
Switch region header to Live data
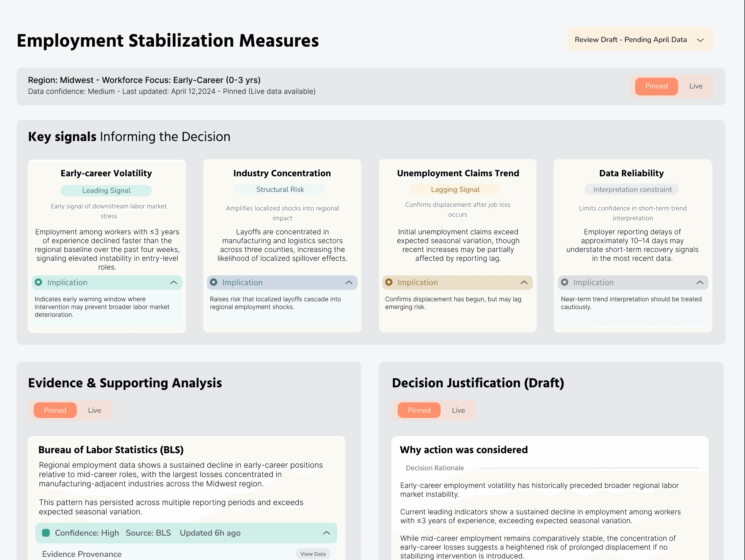[x=695, y=86]
